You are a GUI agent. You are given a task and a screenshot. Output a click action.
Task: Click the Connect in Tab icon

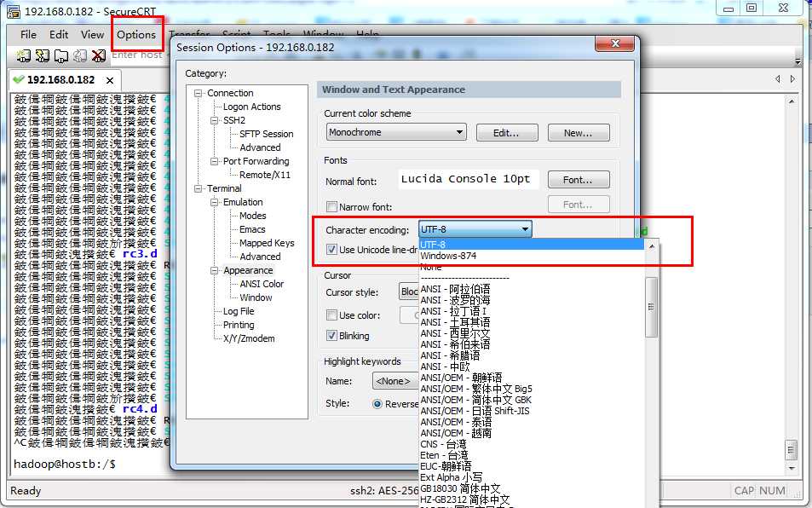click(61, 55)
